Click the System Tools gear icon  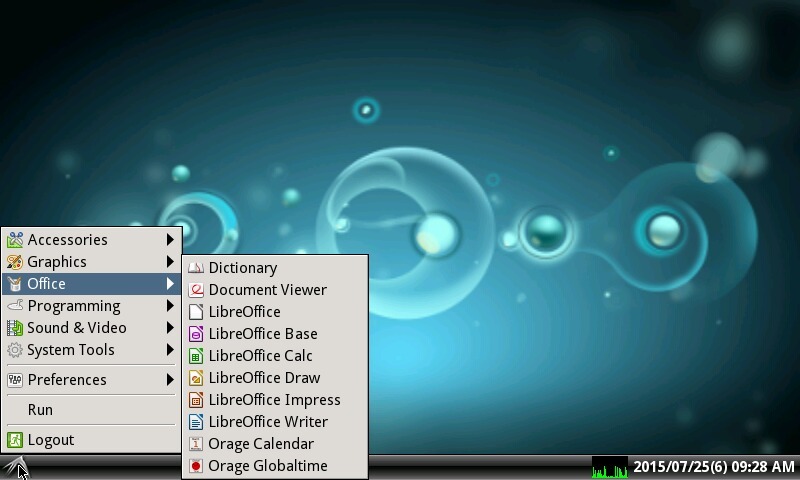tap(15, 350)
